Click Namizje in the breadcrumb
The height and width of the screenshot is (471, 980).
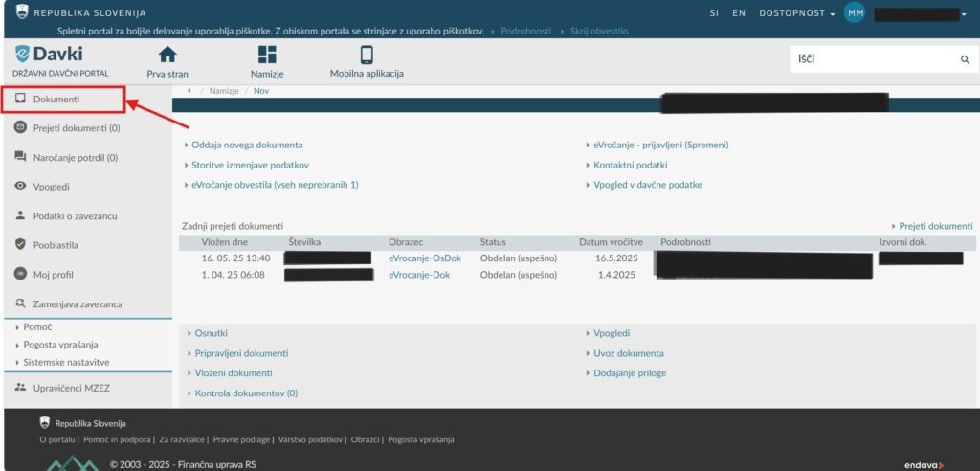pyautogui.click(x=224, y=91)
